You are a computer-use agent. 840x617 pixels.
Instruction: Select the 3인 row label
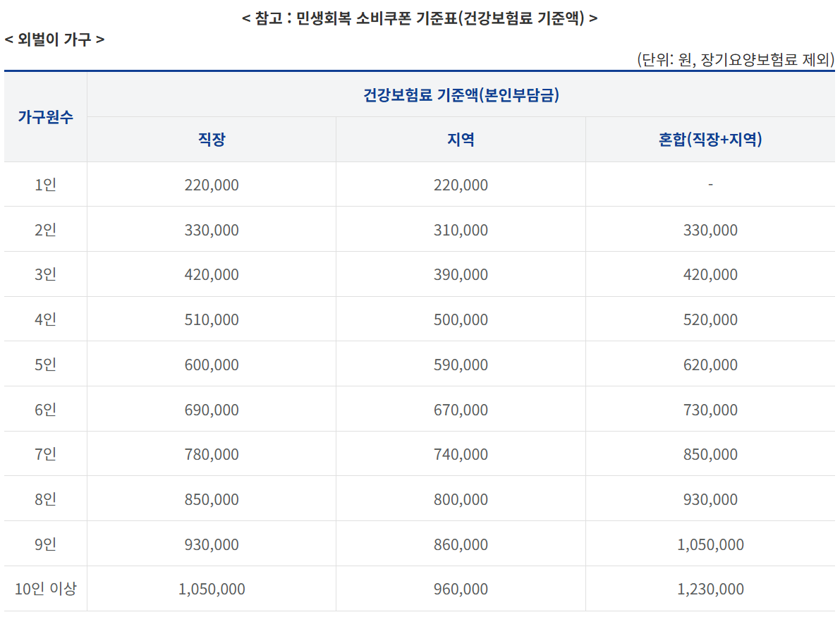click(44, 274)
